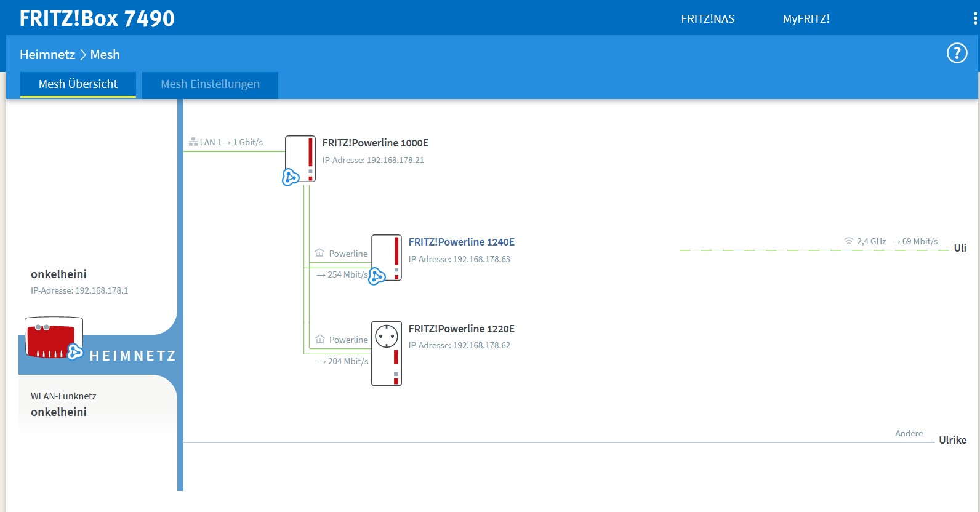This screenshot has height=512, width=980.
Task: Click the FRITZ!Powerline 1000E device icon
Action: click(x=300, y=159)
